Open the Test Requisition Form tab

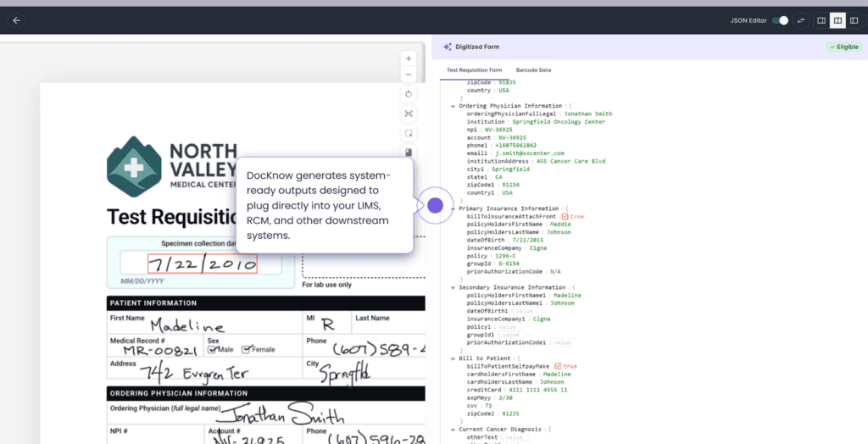[x=474, y=69]
